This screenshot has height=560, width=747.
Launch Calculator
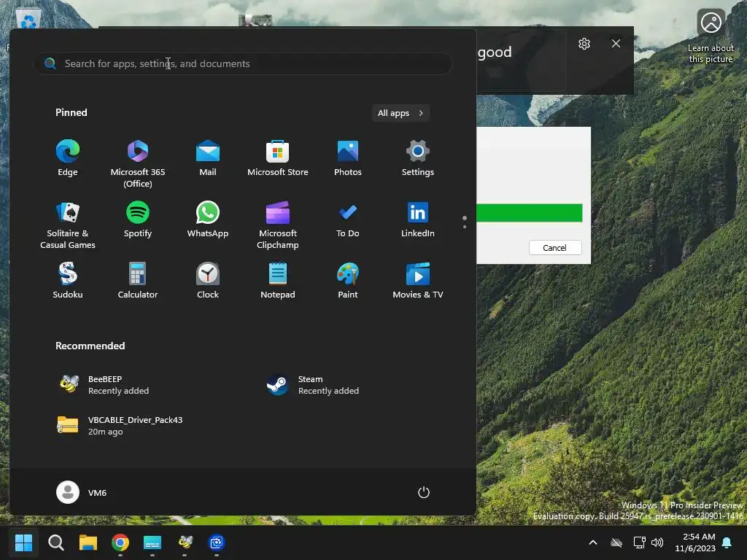pyautogui.click(x=138, y=281)
